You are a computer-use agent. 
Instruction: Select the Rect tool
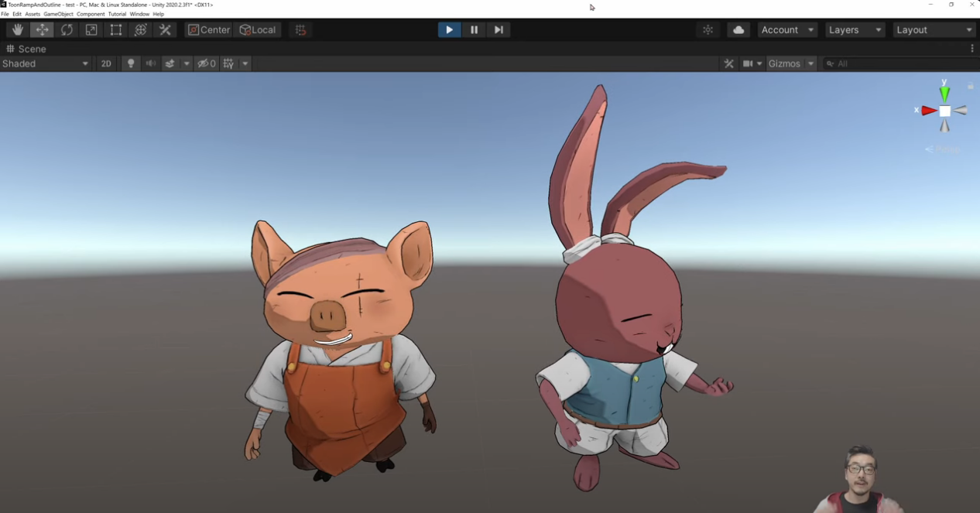coord(116,29)
